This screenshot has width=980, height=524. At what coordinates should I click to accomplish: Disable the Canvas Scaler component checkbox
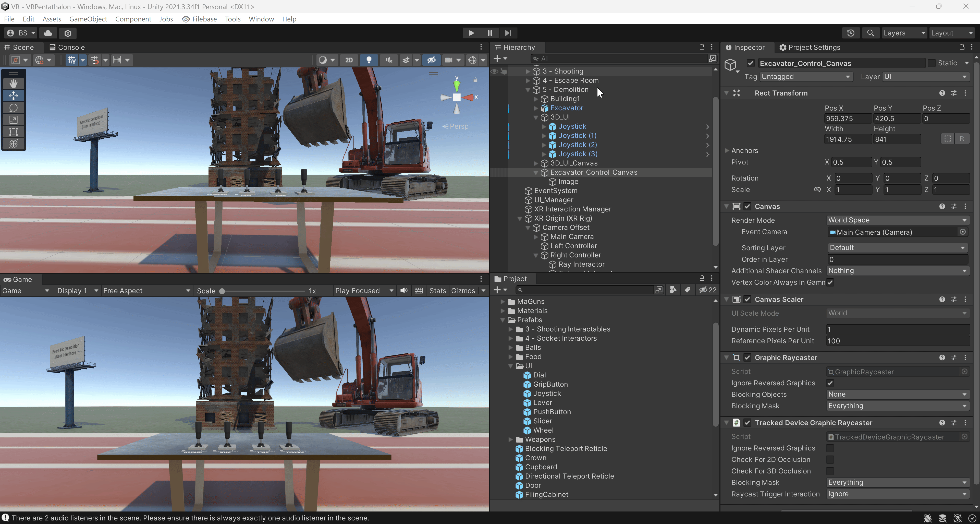tap(747, 300)
